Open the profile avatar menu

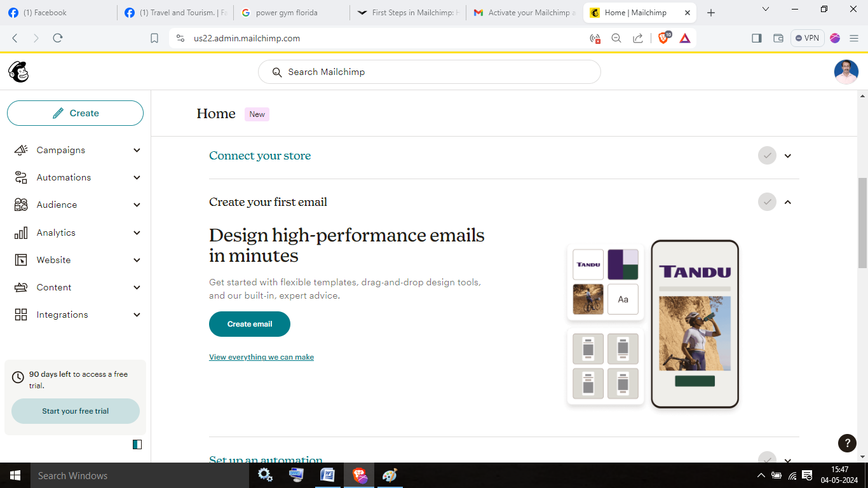click(846, 72)
